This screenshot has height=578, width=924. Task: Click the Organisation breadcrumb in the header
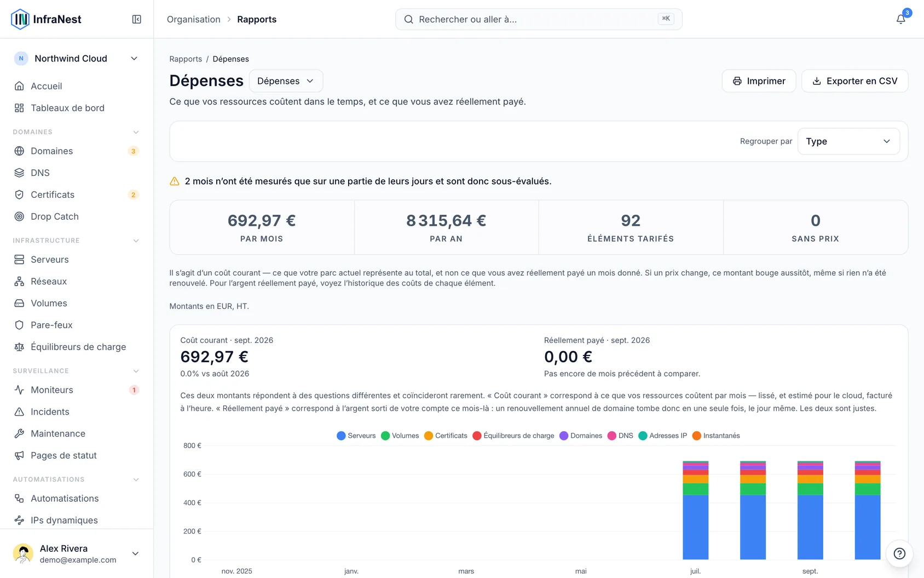[x=194, y=19]
